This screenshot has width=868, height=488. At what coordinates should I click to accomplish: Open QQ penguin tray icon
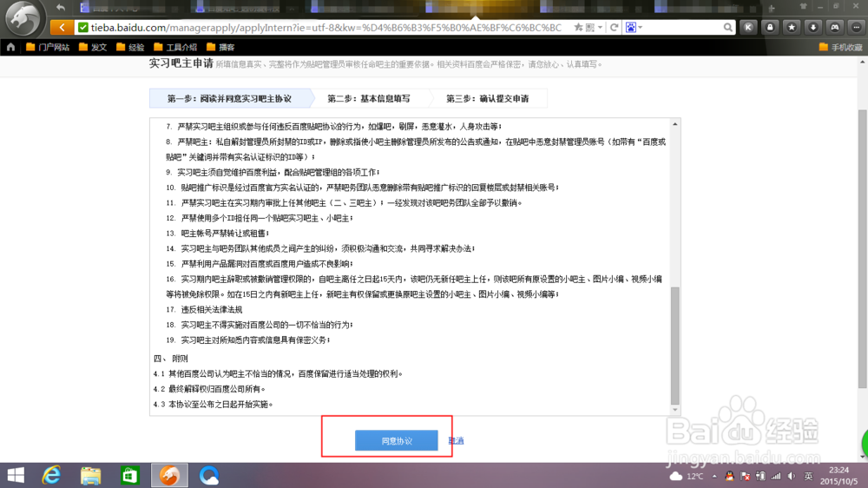pyautogui.click(x=730, y=477)
